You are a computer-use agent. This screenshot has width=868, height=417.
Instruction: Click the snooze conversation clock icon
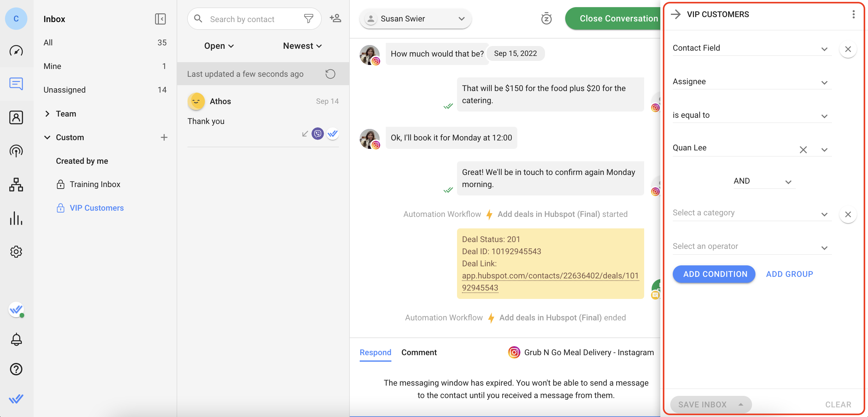[546, 19]
